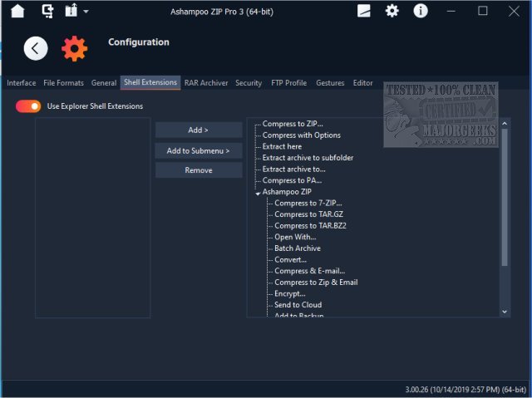Click the tree list vertical scrollbar thumb

505,197
